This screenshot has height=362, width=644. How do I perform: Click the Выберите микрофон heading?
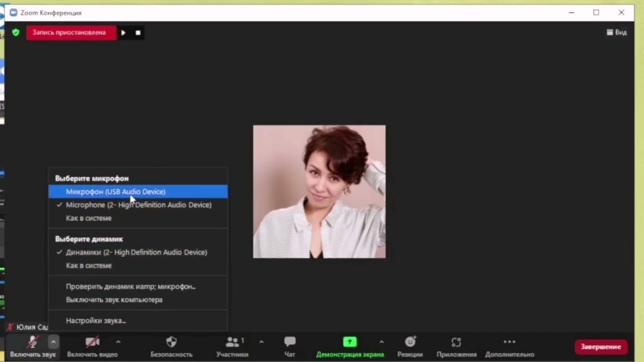point(92,178)
